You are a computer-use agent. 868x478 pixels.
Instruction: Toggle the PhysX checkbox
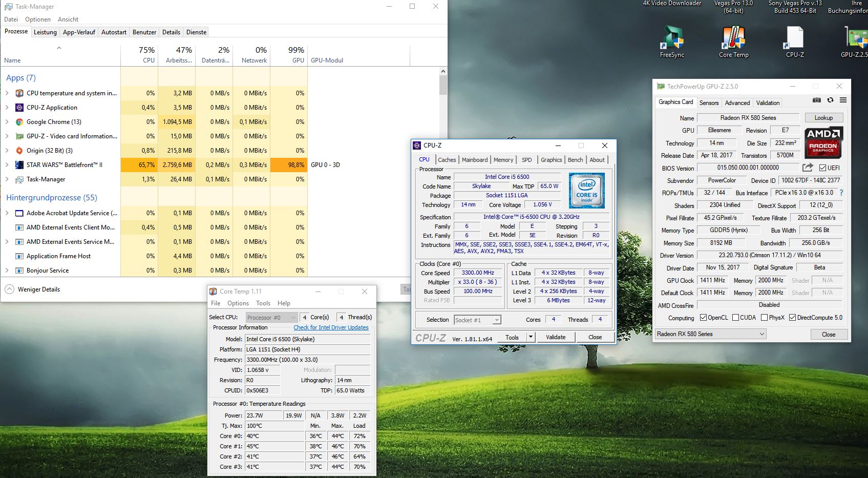point(764,318)
